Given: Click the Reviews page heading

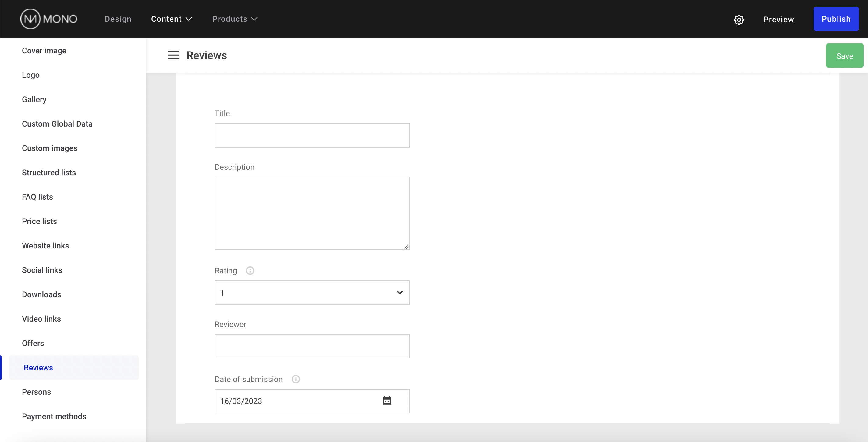Looking at the screenshot, I should pyautogui.click(x=207, y=55).
